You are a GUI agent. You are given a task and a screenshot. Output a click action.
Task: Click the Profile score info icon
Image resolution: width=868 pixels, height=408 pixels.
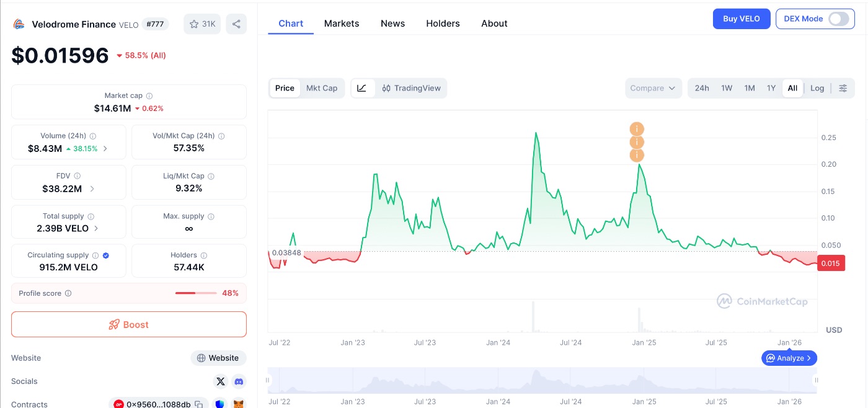(x=68, y=293)
